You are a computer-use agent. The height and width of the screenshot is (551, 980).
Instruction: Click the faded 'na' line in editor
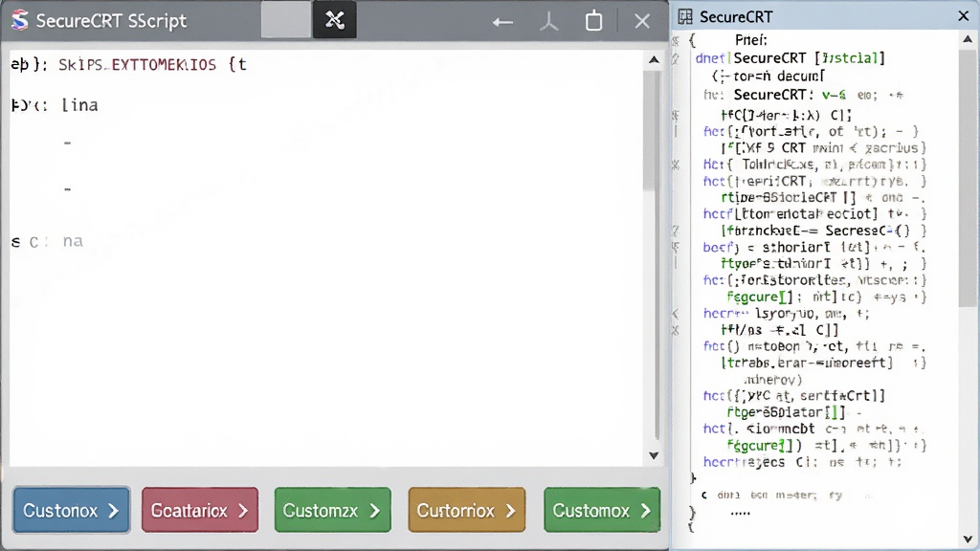pyautogui.click(x=47, y=241)
